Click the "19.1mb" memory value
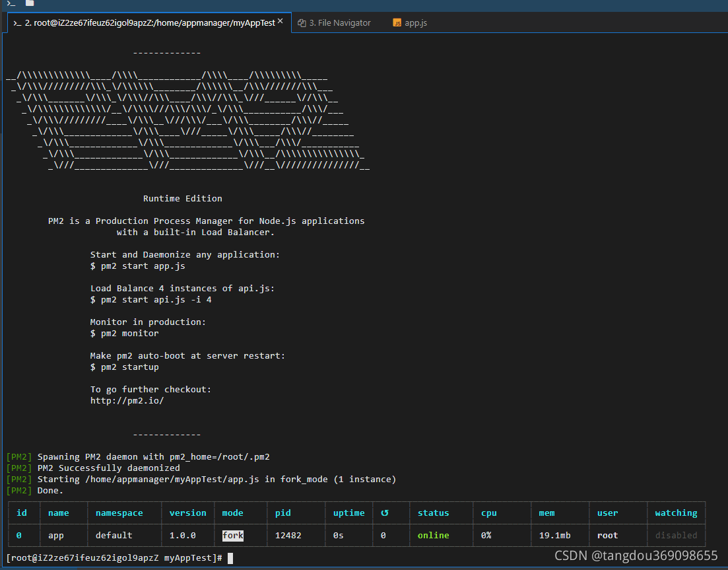 [x=554, y=536]
